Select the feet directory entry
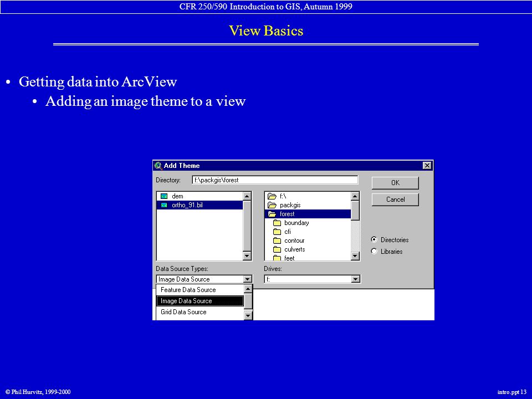The height and width of the screenshot is (399, 532). (x=289, y=258)
